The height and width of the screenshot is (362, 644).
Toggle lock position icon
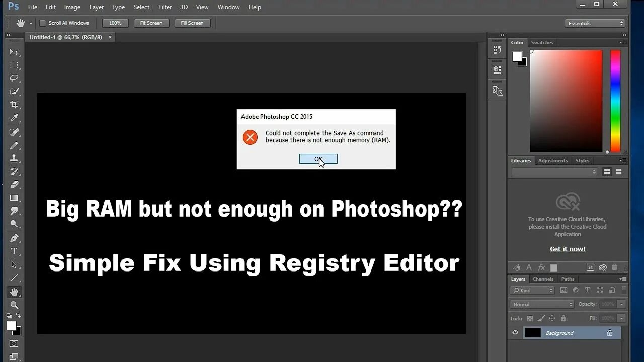pos(552,318)
